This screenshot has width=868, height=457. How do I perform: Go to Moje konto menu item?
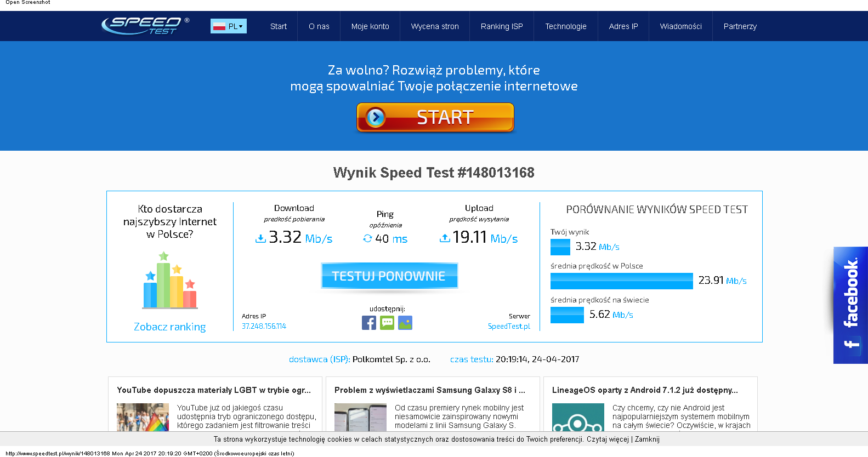370,26
